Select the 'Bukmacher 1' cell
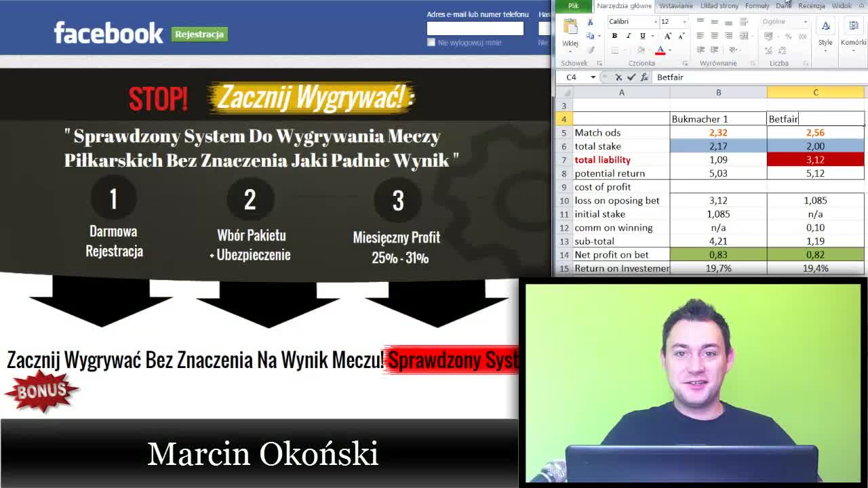Viewport: 868px width, 488px height. click(718, 119)
